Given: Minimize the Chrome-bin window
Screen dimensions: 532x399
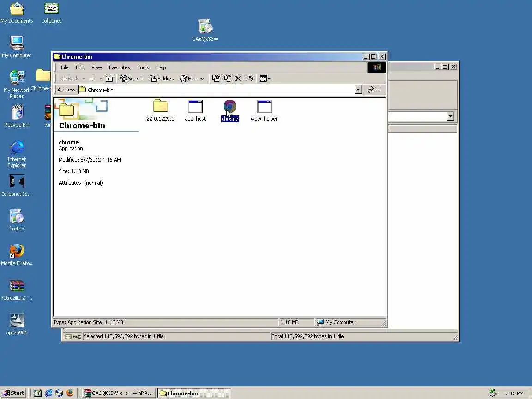Looking at the screenshot, I should (366, 57).
